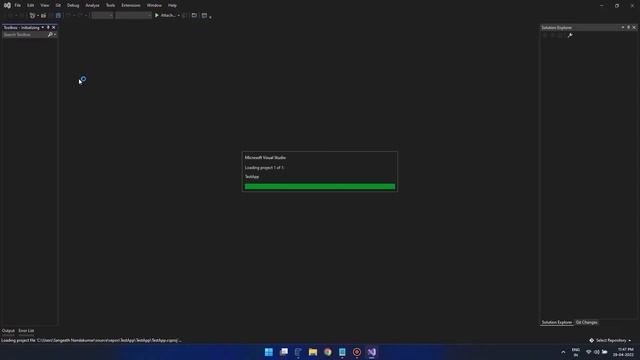Click 'Loading project 1 of 1' text
Image resolution: width=640 pixels, height=360 pixels.
(264, 168)
